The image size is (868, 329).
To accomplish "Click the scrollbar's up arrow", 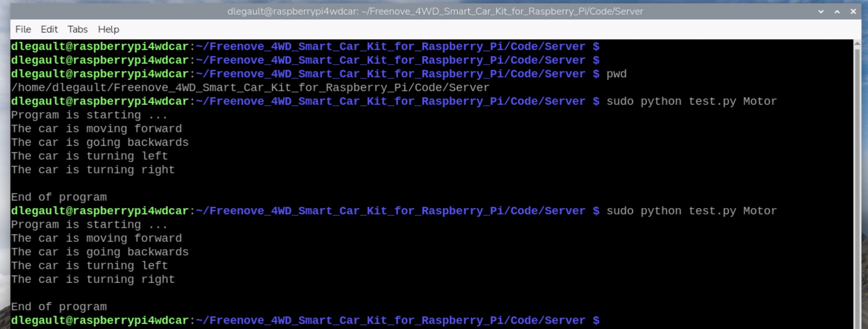I will tap(857, 44).
